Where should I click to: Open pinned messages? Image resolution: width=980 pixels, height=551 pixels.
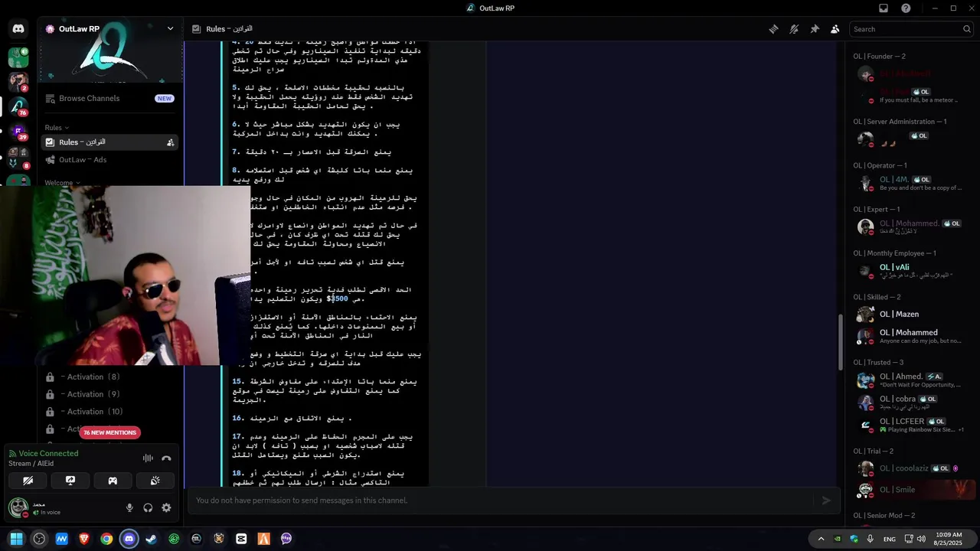pyautogui.click(x=815, y=29)
